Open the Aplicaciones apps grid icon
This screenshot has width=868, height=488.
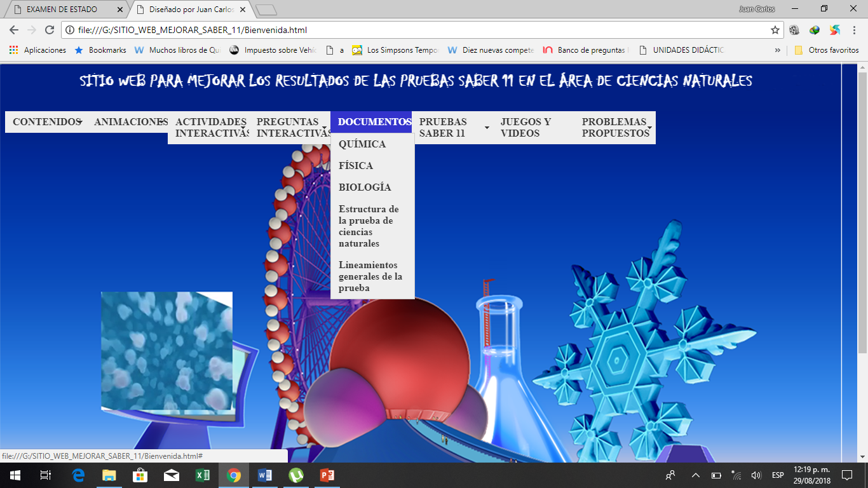tap(13, 50)
